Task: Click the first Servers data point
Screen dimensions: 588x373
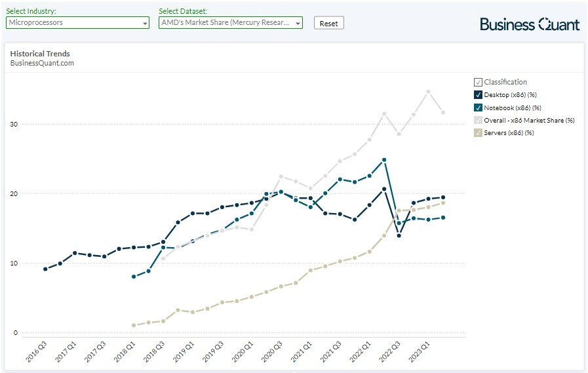Action: pyautogui.click(x=134, y=325)
